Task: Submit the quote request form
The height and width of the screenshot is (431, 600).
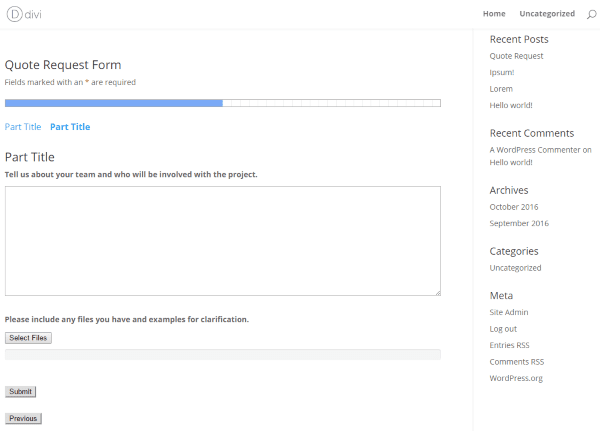Action: click(20, 392)
